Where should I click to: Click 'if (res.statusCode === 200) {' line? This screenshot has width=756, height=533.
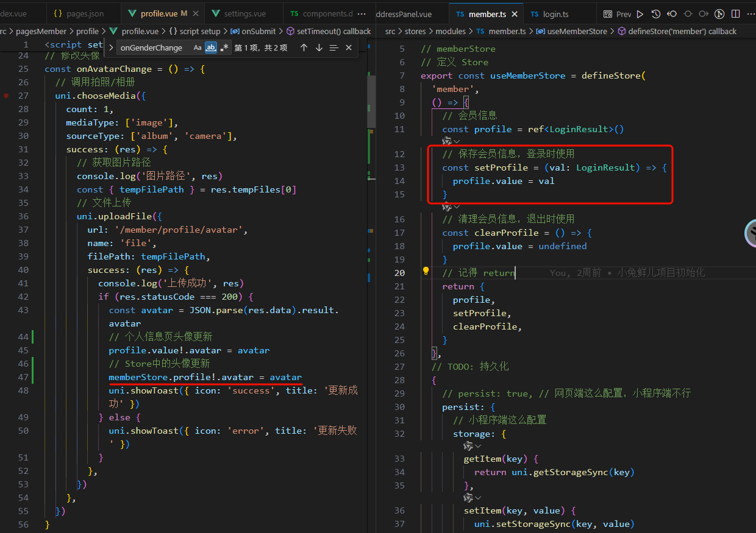(176, 297)
